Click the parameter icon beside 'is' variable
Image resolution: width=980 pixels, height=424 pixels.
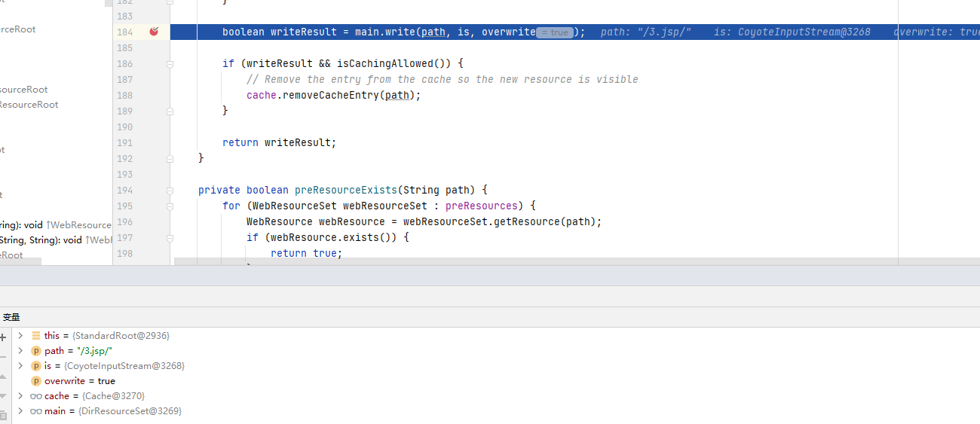tap(36, 366)
